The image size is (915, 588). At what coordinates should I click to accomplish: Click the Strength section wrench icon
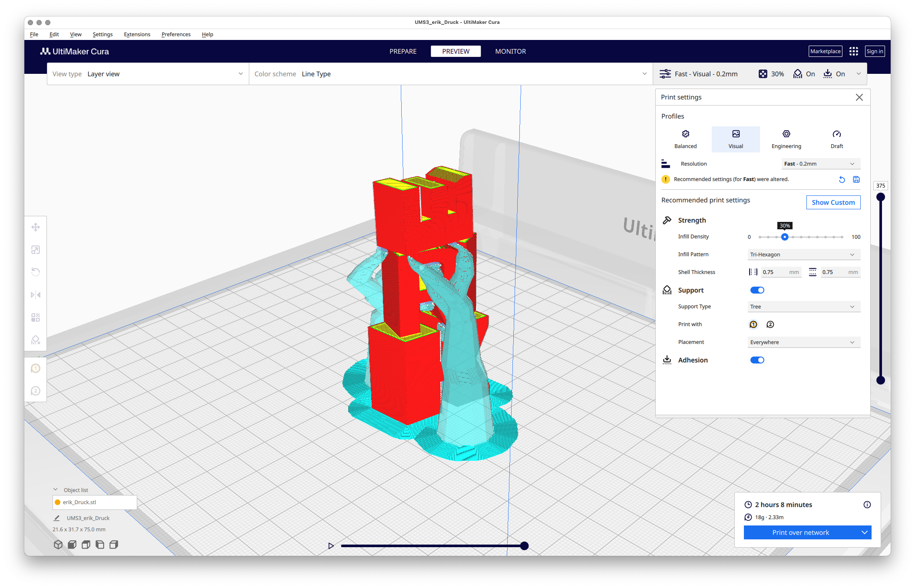pos(667,220)
